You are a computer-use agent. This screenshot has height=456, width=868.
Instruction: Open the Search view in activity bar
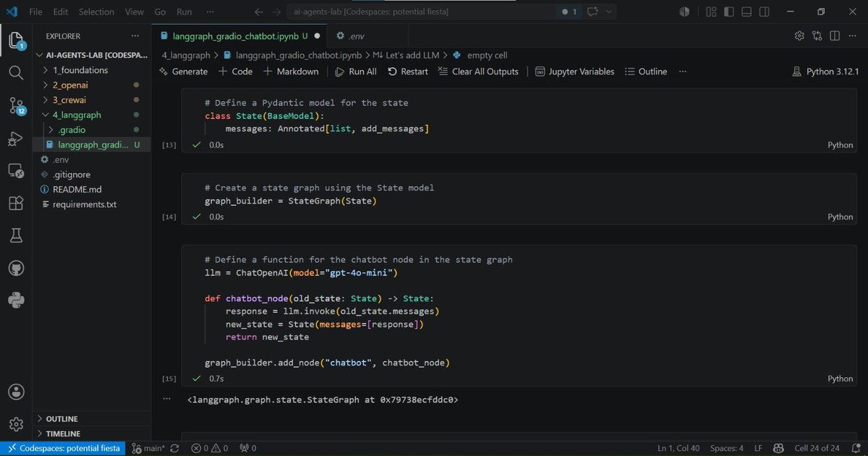pyautogui.click(x=16, y=72)
